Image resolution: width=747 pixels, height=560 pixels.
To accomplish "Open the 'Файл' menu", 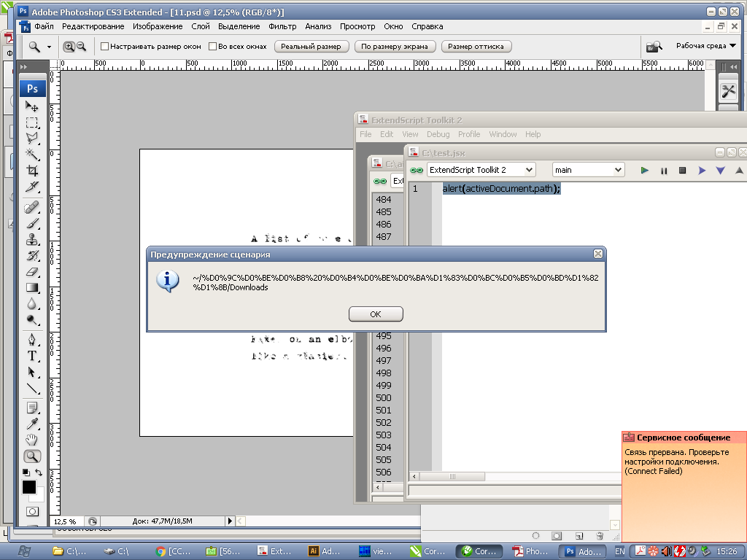I will [x=44, y=27].
